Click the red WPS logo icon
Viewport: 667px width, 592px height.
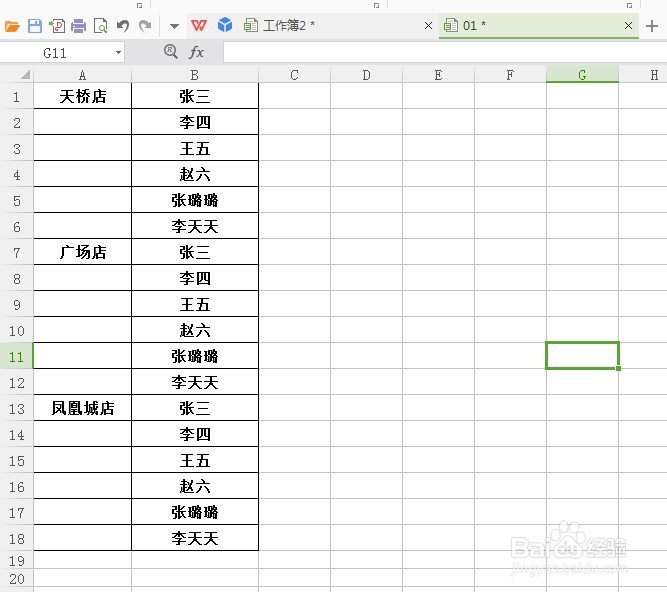pos(199,26)
